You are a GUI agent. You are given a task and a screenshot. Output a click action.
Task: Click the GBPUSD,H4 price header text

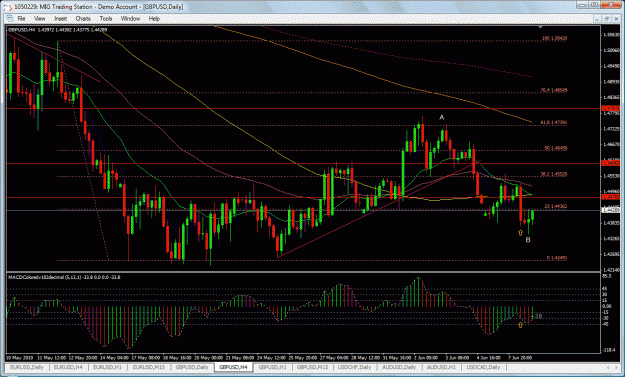[57, 29]
